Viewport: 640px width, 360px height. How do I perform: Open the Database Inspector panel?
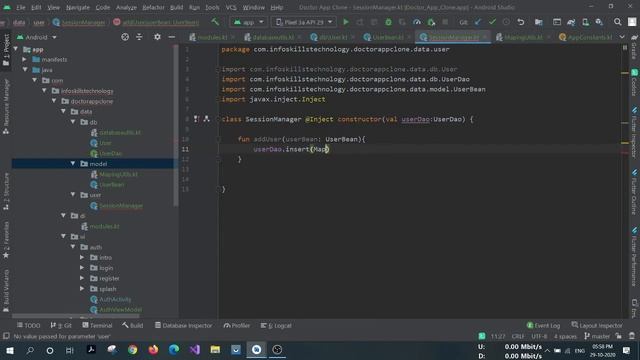click(x=183, y=325)
